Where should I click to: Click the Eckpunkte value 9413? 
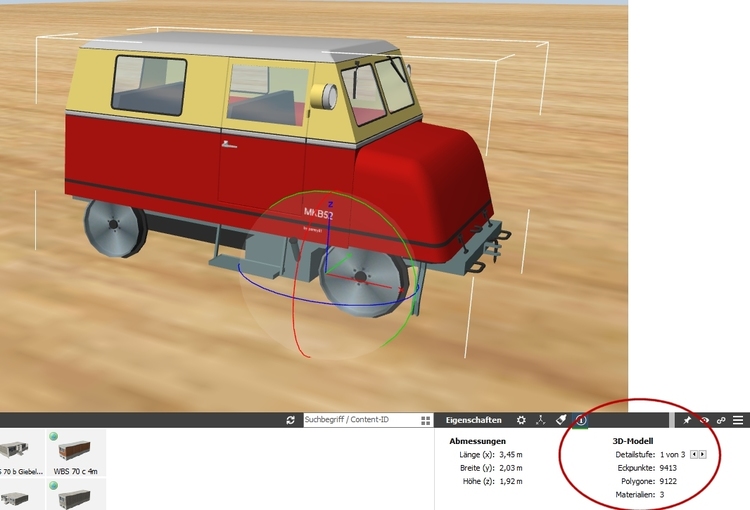pos(668,468)
